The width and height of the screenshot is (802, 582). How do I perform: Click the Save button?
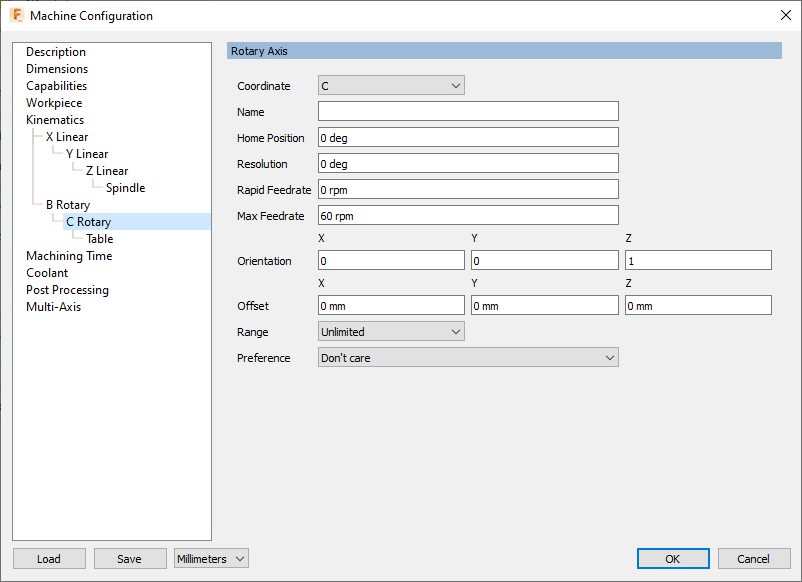(x=130, y=559)
